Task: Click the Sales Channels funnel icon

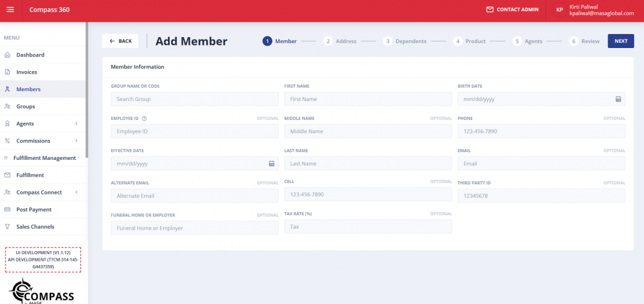Action: click(x=7, y=227)
